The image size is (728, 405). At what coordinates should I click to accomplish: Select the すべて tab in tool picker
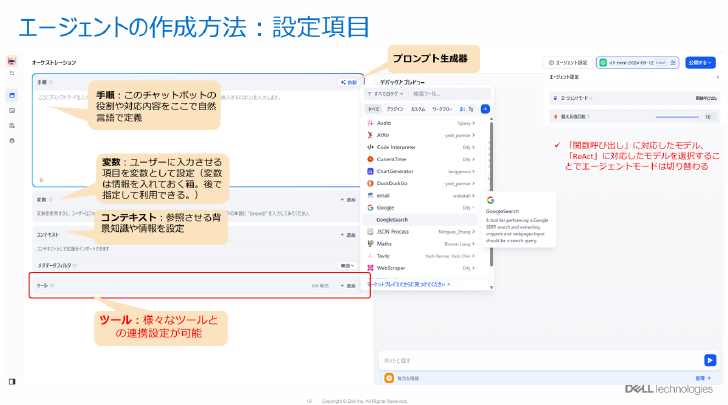(373, 109)
